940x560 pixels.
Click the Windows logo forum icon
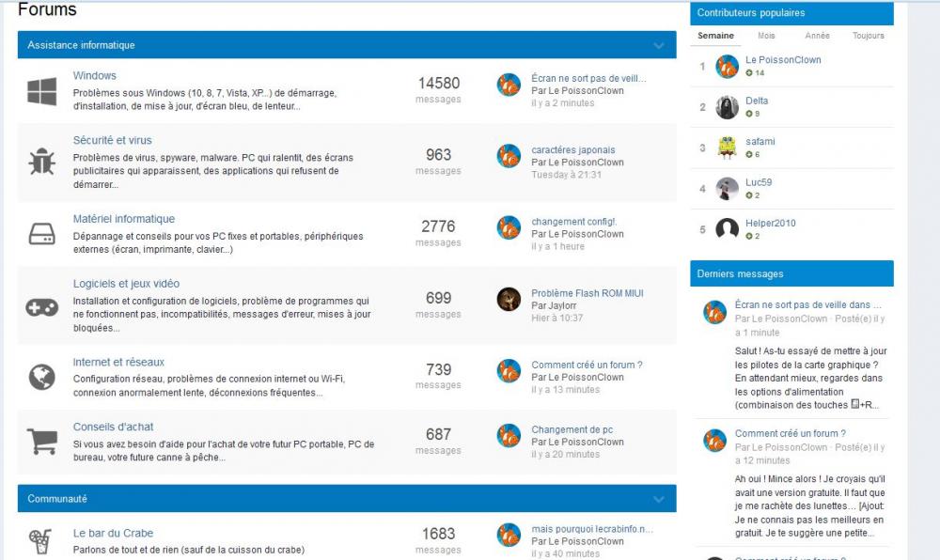coord(42,92)
